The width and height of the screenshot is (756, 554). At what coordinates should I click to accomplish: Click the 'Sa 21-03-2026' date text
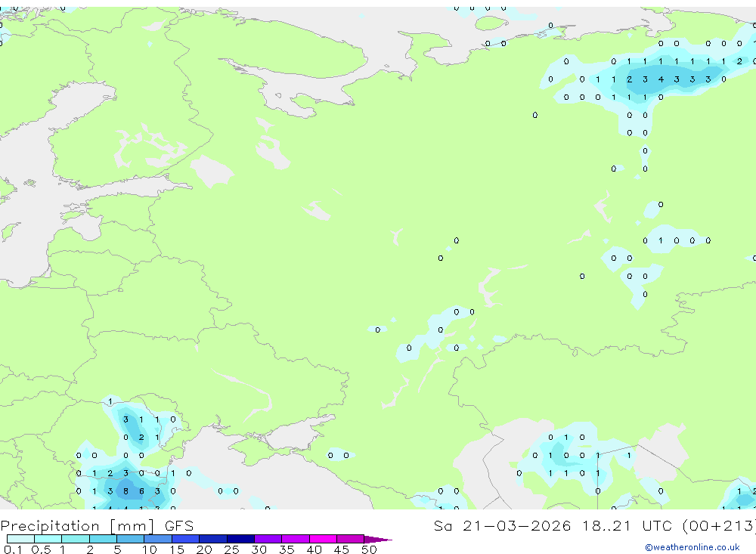coord(502,525)
